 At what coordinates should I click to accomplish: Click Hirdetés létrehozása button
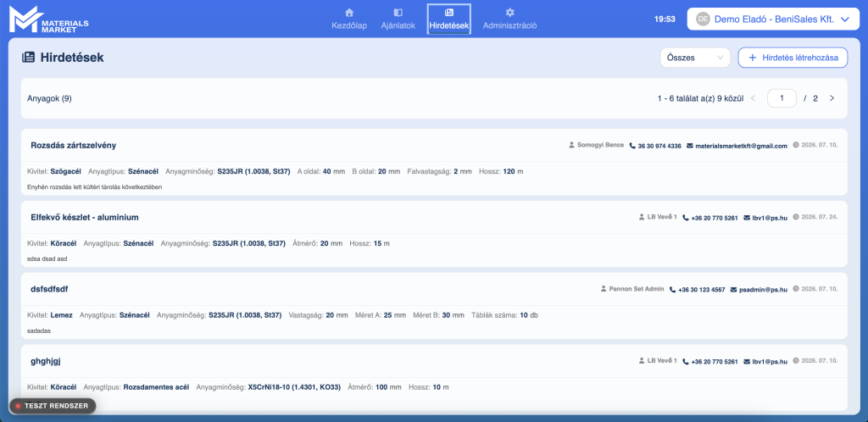[793, 58]
